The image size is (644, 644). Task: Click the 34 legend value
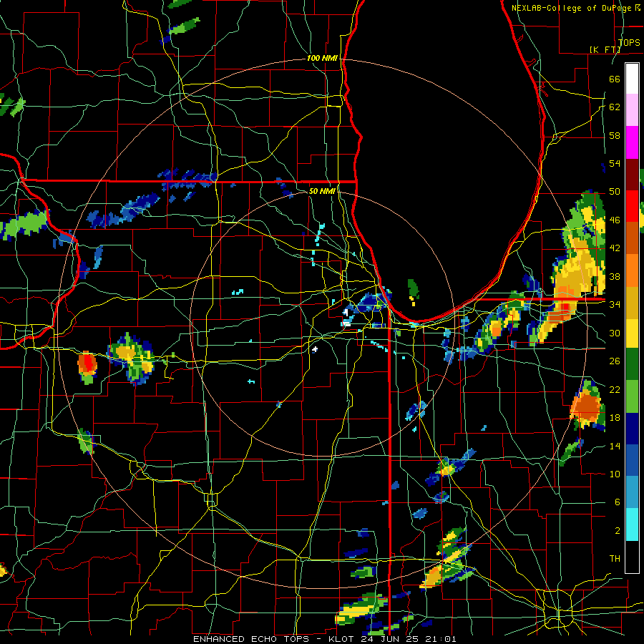pos(615,305)
